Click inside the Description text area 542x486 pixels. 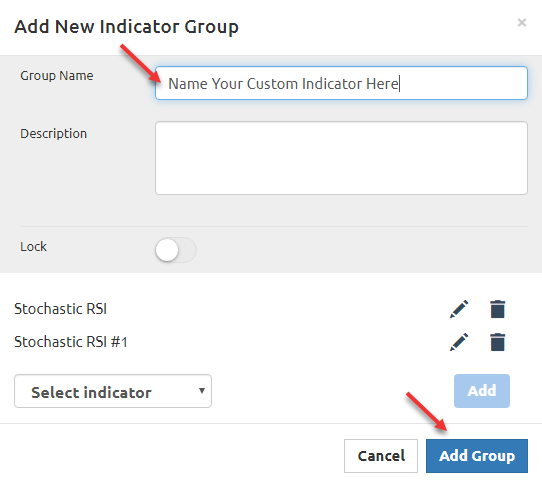click(341, 158)
